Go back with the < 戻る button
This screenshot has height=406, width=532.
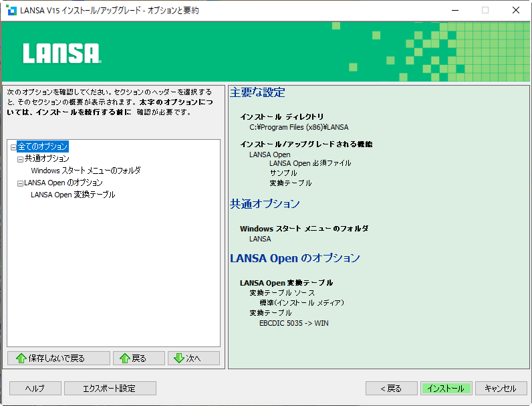pos(392,389)
